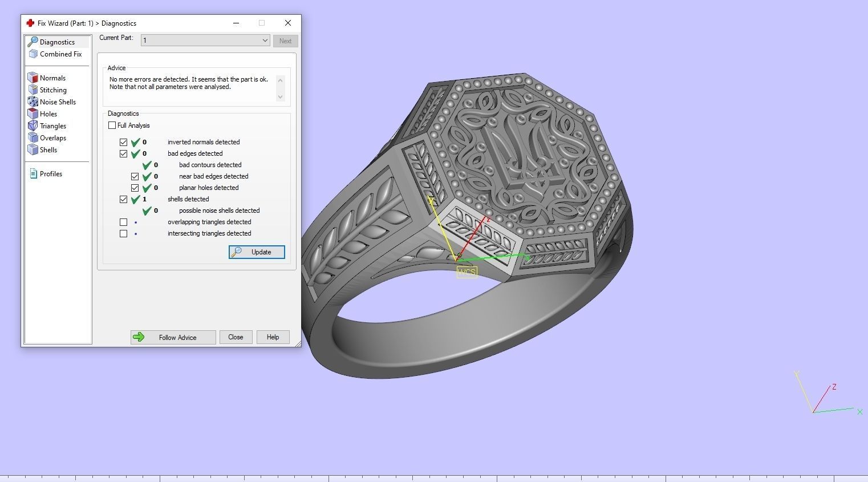The width and height of the screenshot is (868, 482).
Task: Click the Follow Advice button
Action: 173,337
